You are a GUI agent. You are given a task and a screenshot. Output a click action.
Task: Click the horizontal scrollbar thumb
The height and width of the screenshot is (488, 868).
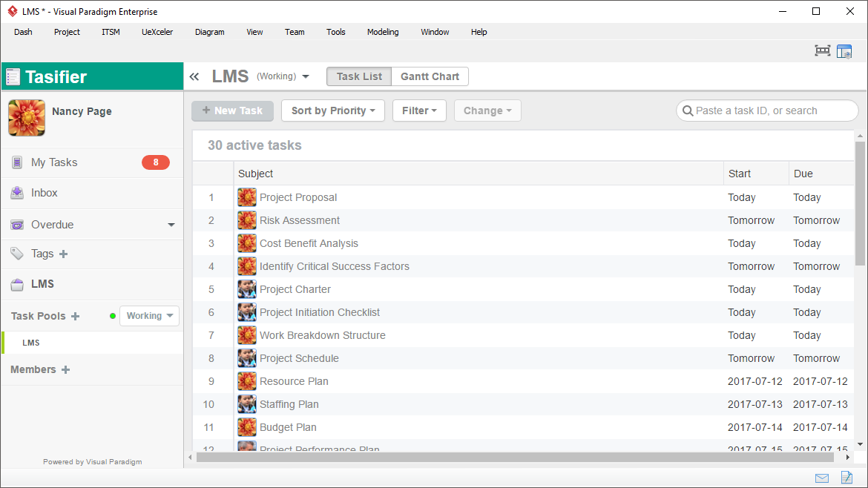[x=515, y=457]
